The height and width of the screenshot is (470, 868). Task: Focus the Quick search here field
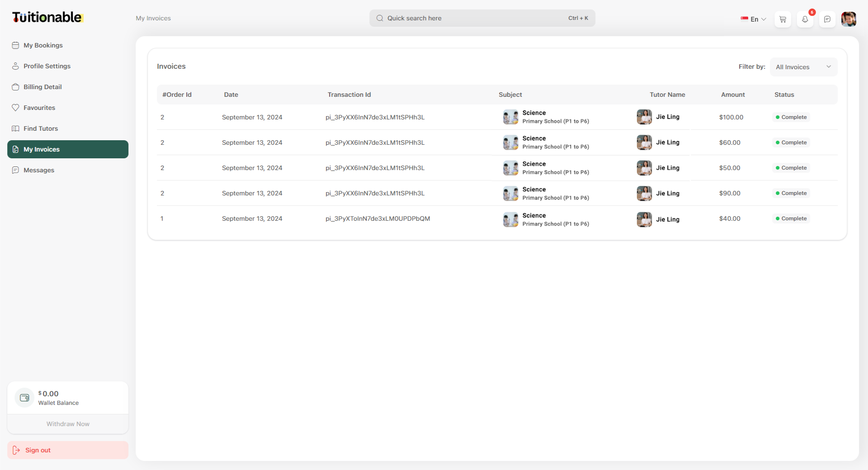[x=482, y=18]
